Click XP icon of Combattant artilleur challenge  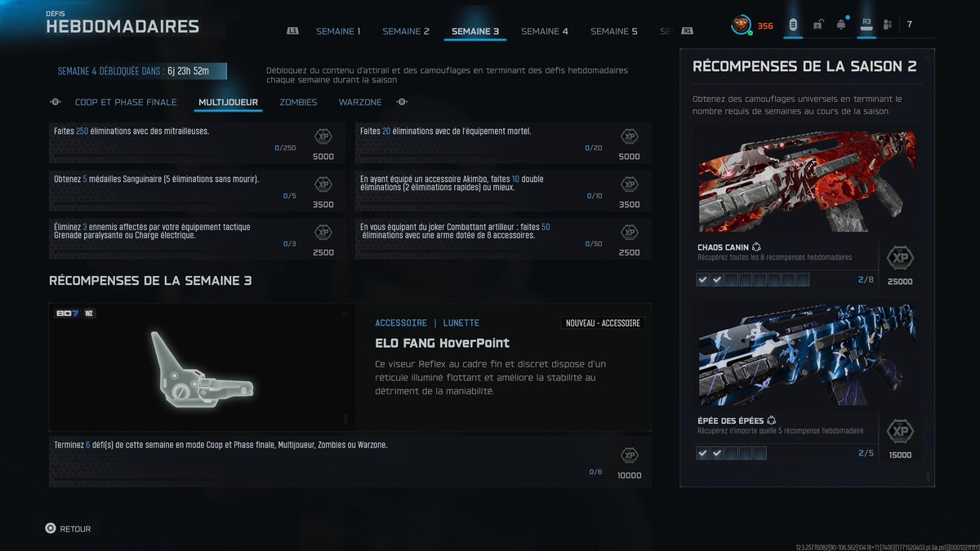tap(630, 233)
